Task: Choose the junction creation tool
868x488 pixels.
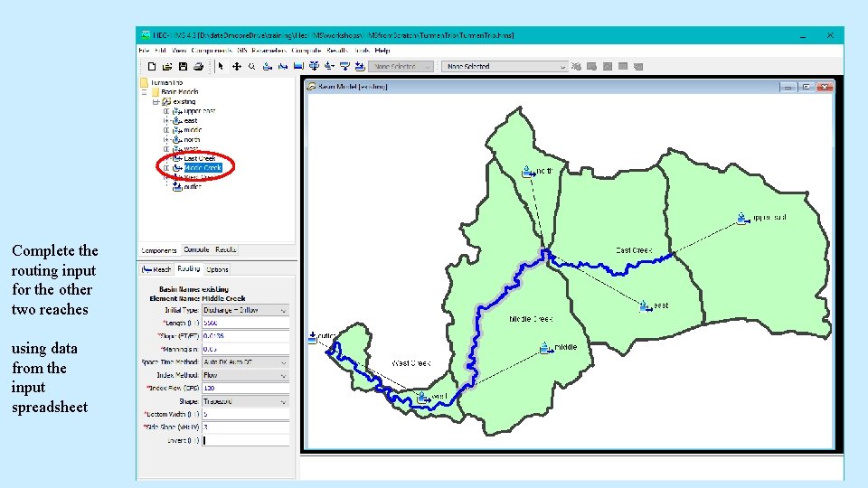Action: (x=314, y=66)
